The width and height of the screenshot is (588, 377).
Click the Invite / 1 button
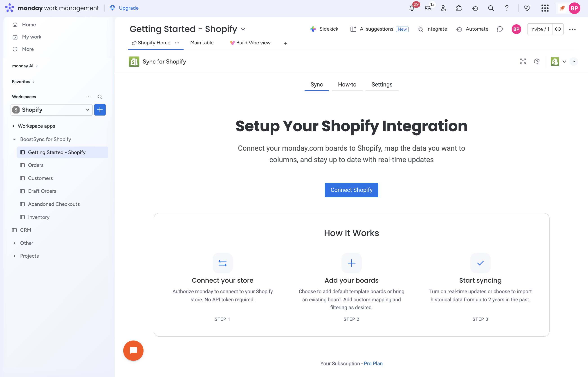(x=540, y=29)
